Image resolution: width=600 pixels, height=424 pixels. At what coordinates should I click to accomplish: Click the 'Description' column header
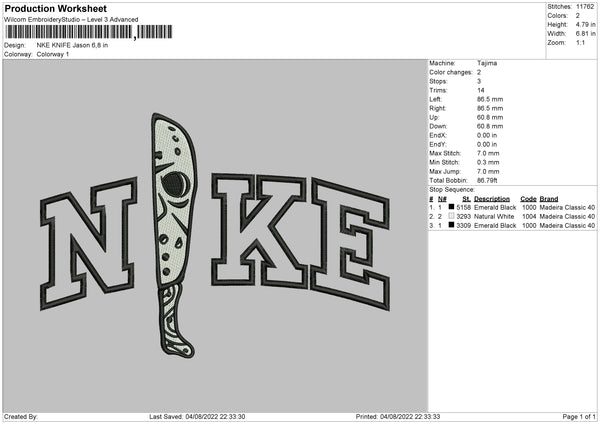coord(492,199)
